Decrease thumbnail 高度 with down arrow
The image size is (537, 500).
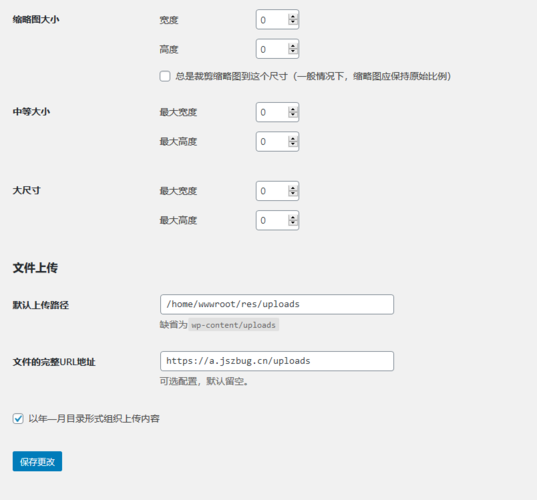click(x=293, y=52)
